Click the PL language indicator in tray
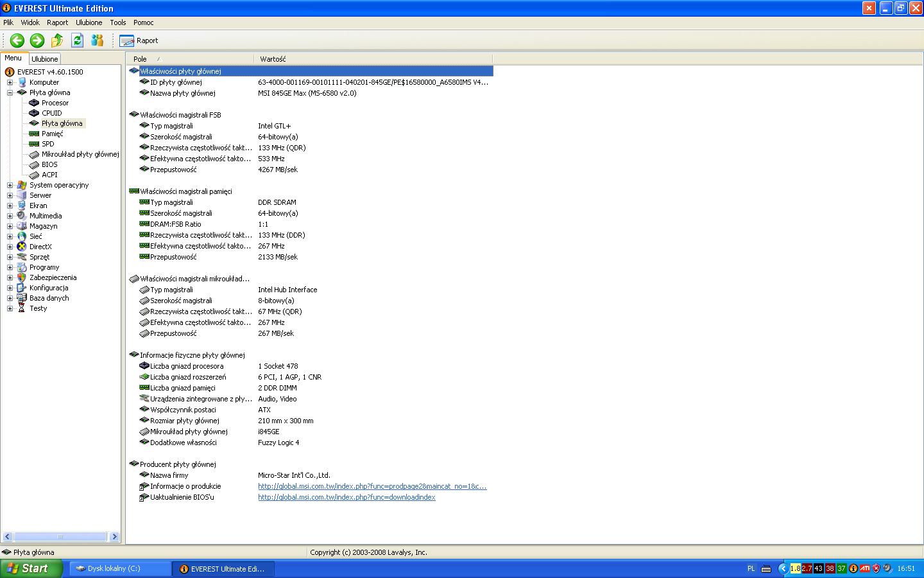 pyautogui.click(x=751, y=568)
